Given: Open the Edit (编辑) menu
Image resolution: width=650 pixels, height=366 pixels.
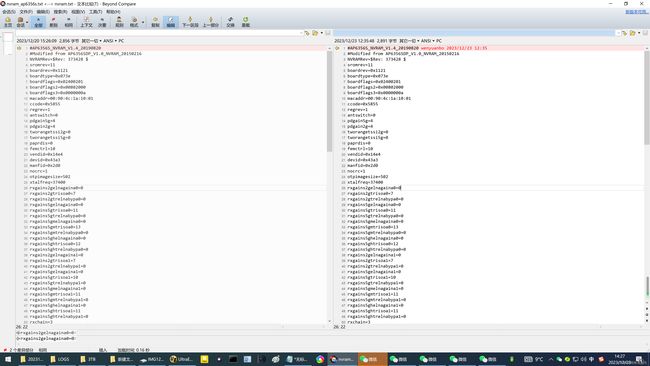Looking at the screenshot, I should (x=43, y=12).
